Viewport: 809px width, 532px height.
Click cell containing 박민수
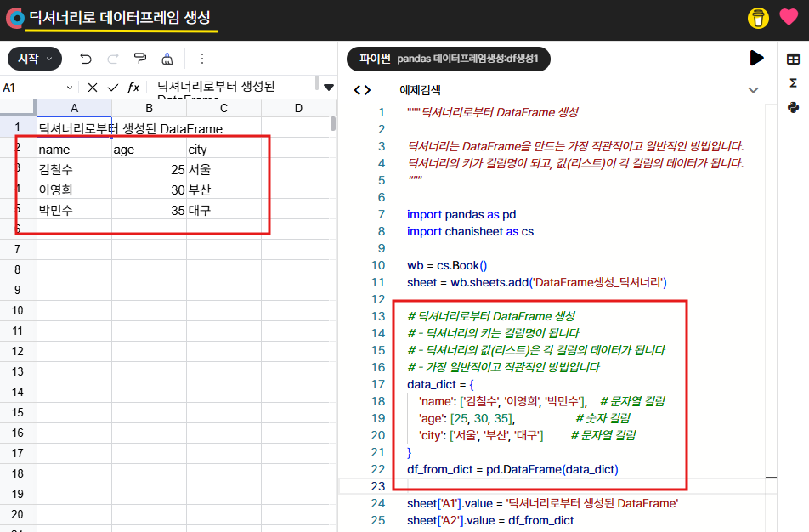click(x=74, y=210)
